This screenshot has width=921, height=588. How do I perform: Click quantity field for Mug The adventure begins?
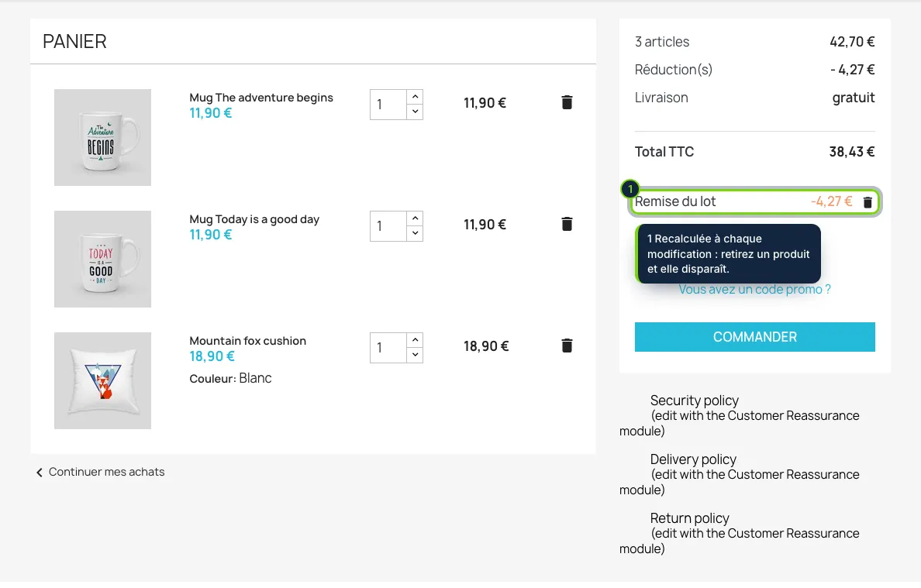click(x=388, y=105)
